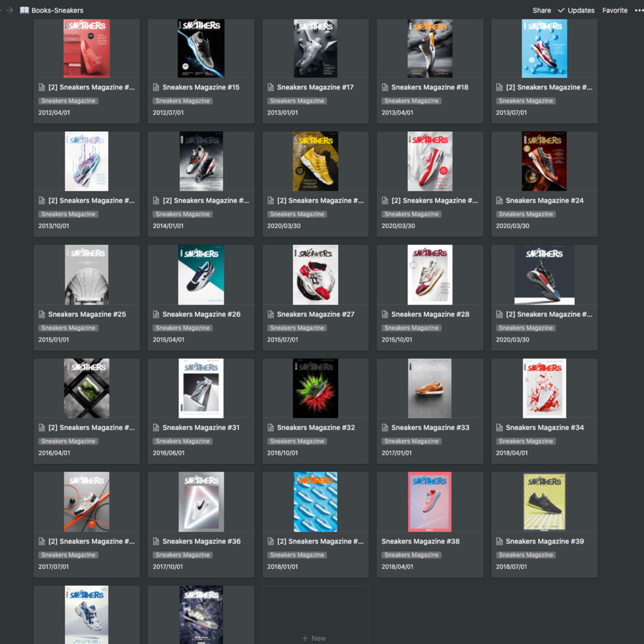The height and width of the screenshot is (644, 644).
Task: Click page icon on card dated 2016/04/01
Action: click(x=42, y=428)
